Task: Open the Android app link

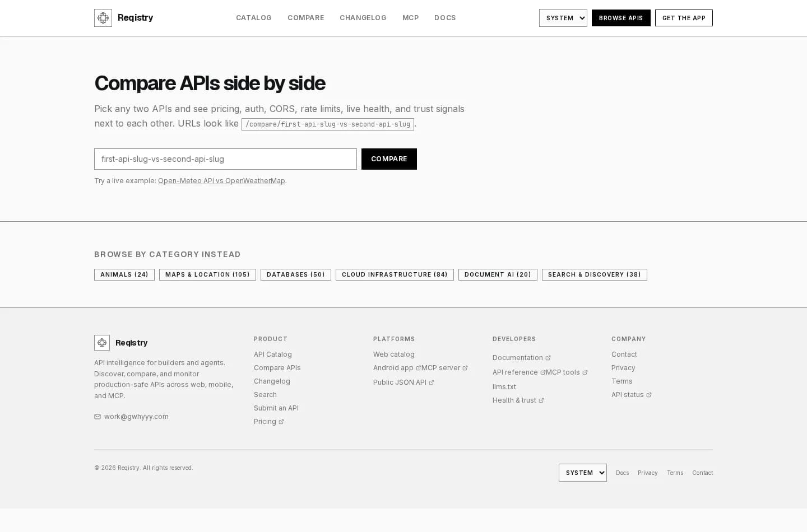Action: click(x=397, y=368)
